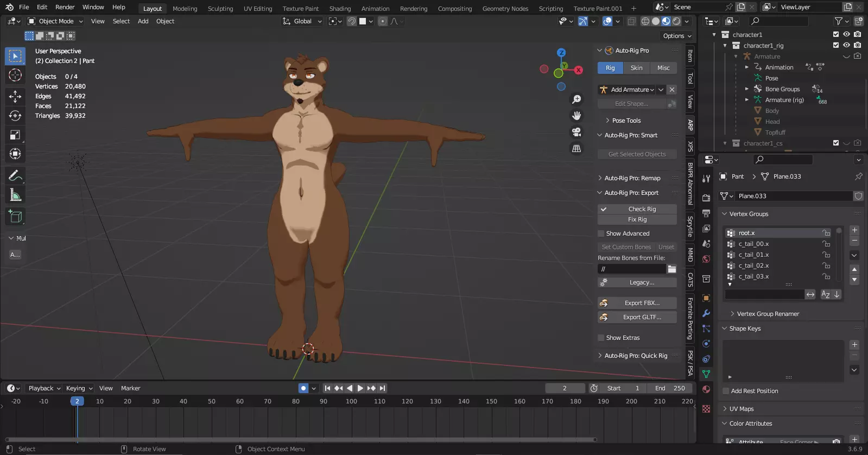Click the Add Cube tool icon
This screenshot has height=455, width=868.
click(15, 217)
